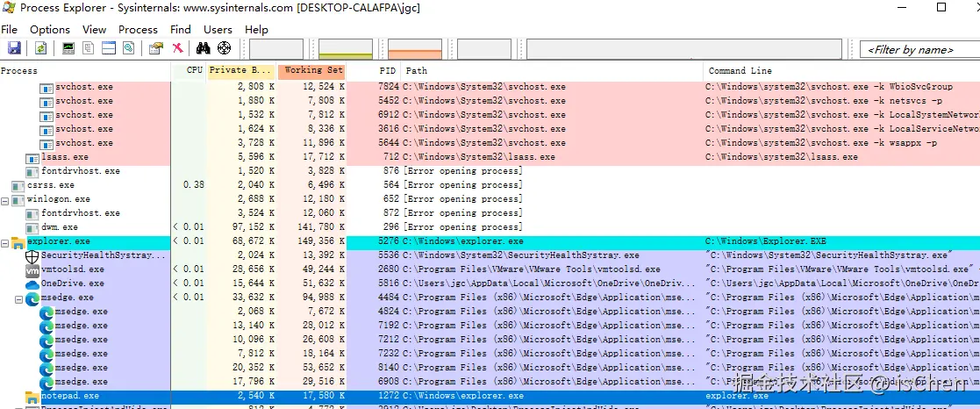Screen dimensions: 980x409
Task: Click command line ending in -k WbioSvcGroup
Action: [829, 87]
